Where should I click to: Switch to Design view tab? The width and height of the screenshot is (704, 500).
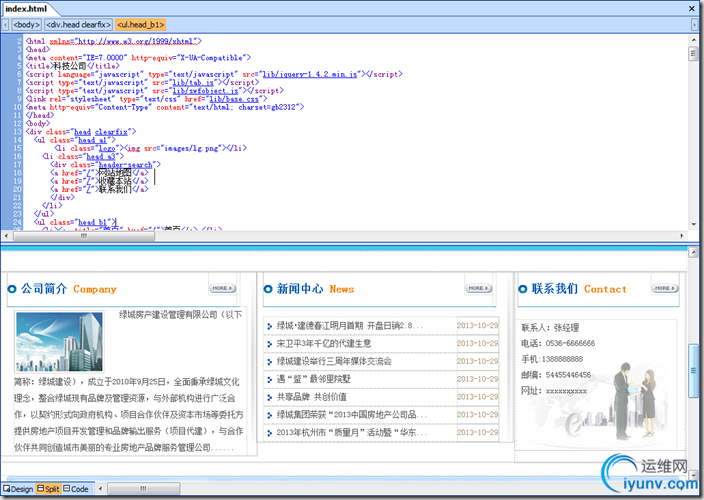[18, 489]
